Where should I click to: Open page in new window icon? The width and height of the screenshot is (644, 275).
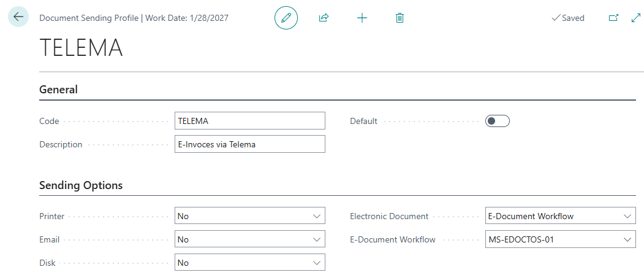(613, 18)
